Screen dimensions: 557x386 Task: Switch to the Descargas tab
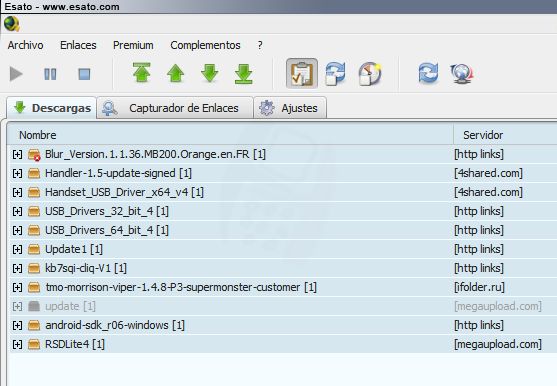click(x=52, y=108)
